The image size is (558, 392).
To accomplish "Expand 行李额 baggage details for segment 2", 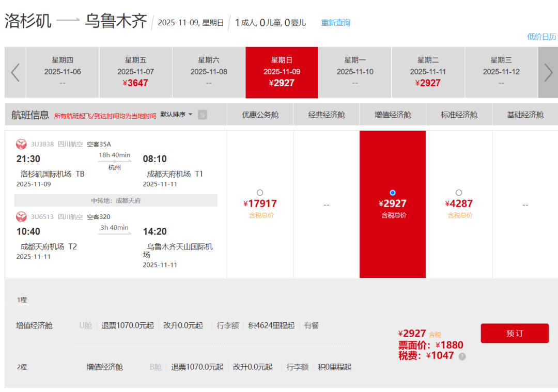I will point(298,367).
